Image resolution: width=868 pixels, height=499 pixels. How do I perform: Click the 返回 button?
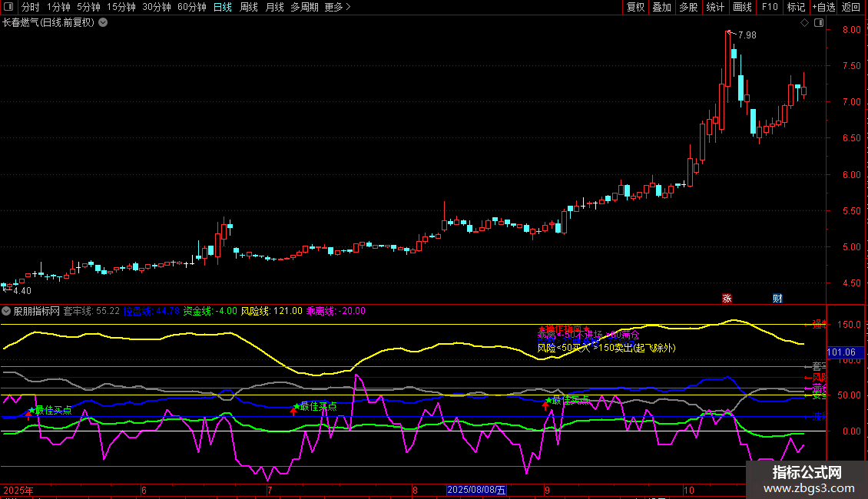tap(851, 8)
